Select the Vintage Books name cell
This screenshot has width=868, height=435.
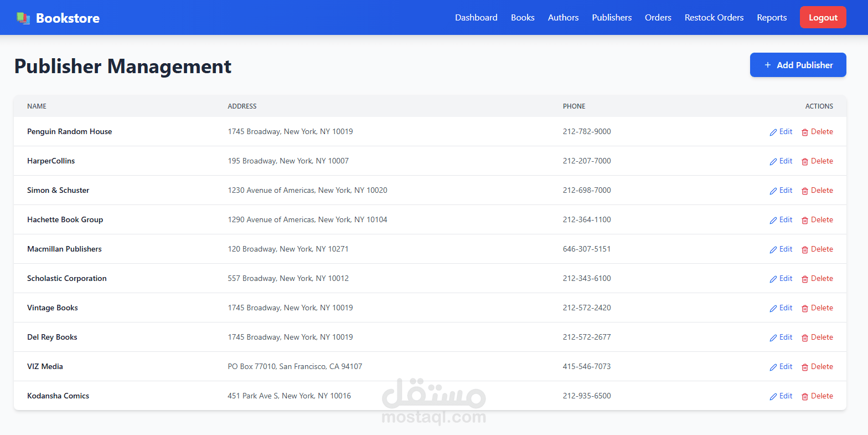tap(53, 308)
